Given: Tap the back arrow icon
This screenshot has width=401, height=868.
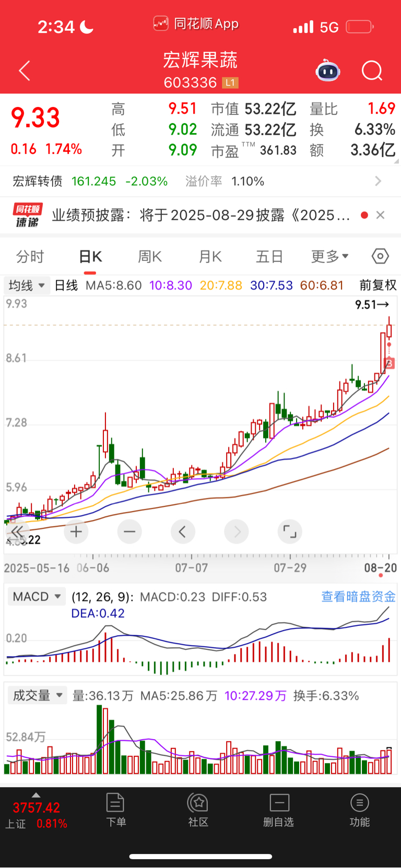Looking at the screenshot, I should (x=25, y=70).
